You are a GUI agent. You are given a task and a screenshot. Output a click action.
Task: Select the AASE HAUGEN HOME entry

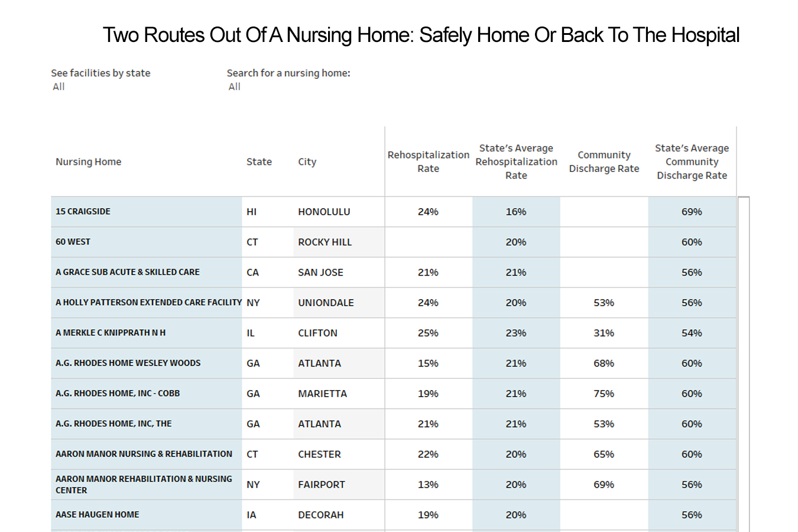point(97,514)
